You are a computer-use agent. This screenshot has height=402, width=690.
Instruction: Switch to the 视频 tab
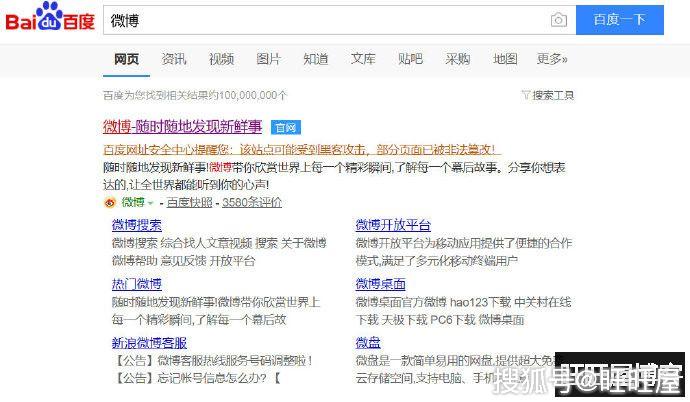[221, 59]
